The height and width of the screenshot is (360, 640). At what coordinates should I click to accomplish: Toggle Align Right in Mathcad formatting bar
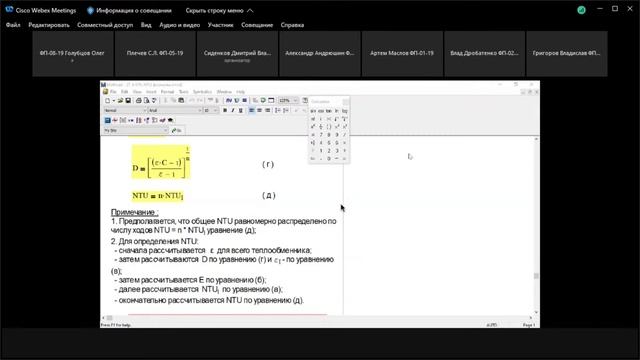(x=267, y=110)
